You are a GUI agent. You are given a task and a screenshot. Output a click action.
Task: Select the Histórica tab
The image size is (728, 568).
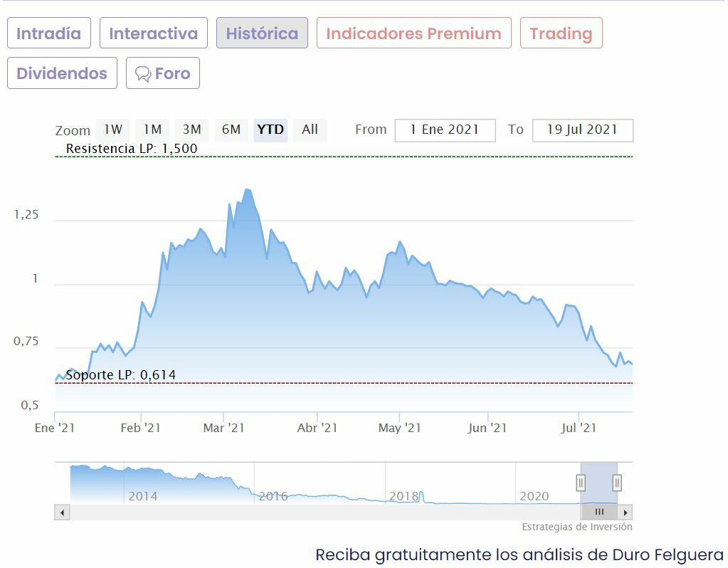point(262,33)
